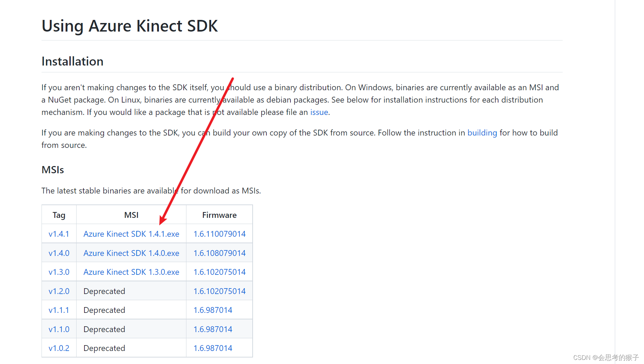Click firmware 1.6.102075014 next to v1.2.0

coord(219,291)
